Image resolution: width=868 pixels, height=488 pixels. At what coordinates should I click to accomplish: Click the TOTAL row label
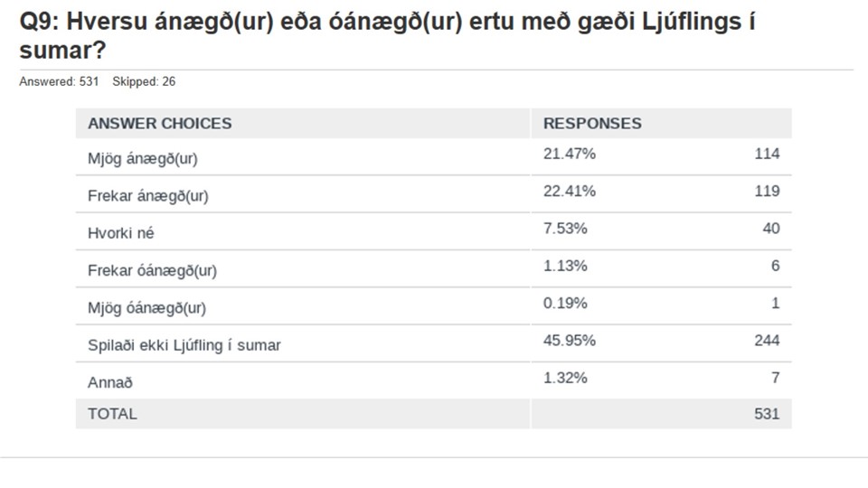[112, 414]
